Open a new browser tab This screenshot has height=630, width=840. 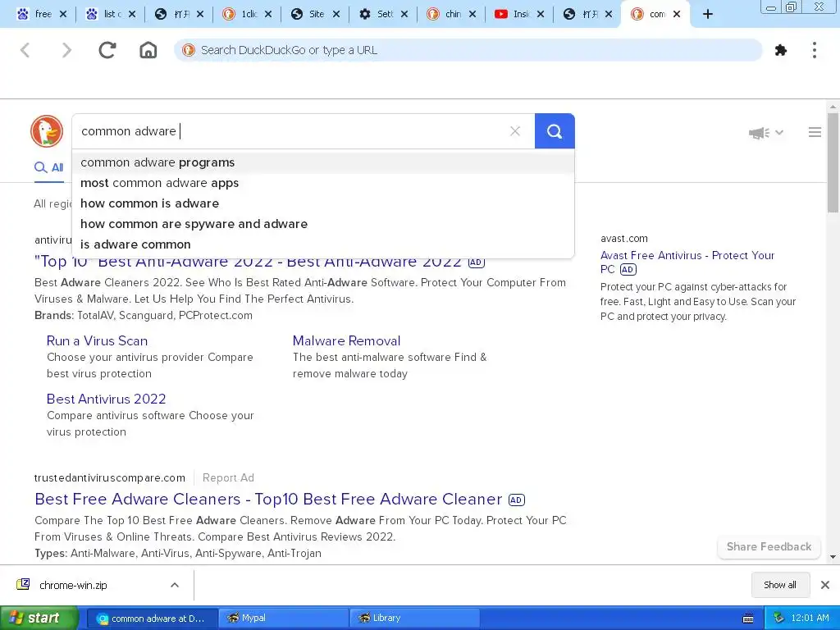click(708, 15)
